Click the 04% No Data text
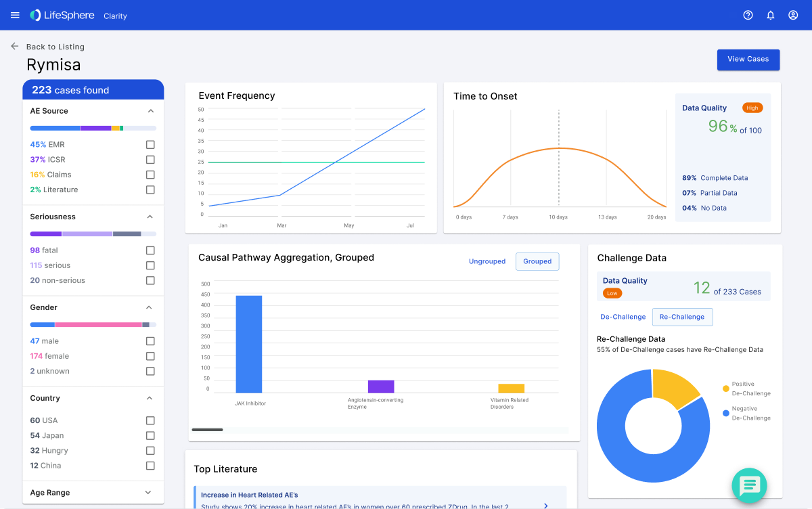Viewport: 812px width, 509px height. [704, 208]
